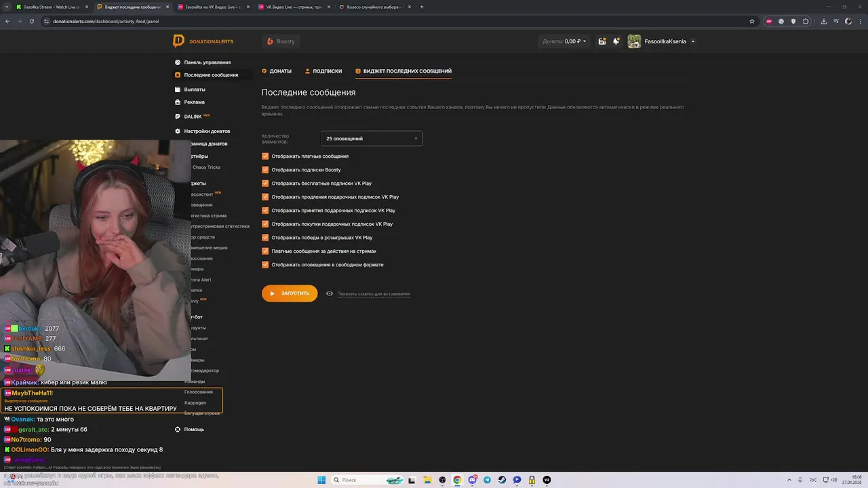Open the Extensions puzzle icon
Image resolution: width=868 pixels, height=488 pixels.
[806, 21]
